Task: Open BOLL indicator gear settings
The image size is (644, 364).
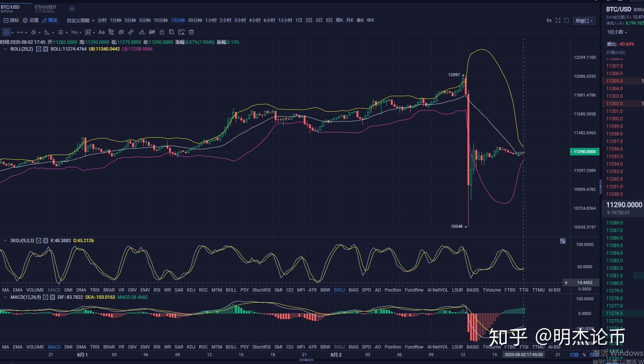Action: (x=38, y=49)
